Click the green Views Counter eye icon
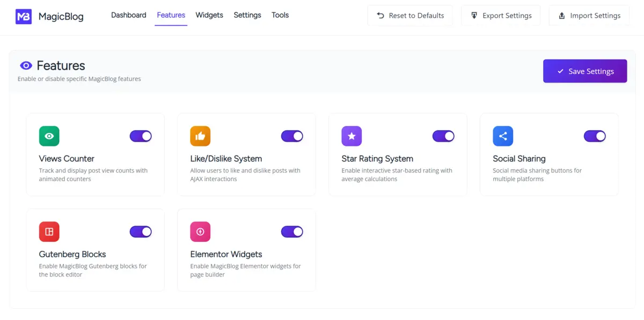The height and width of the screenshot is (320, 644). pos(49,136)
